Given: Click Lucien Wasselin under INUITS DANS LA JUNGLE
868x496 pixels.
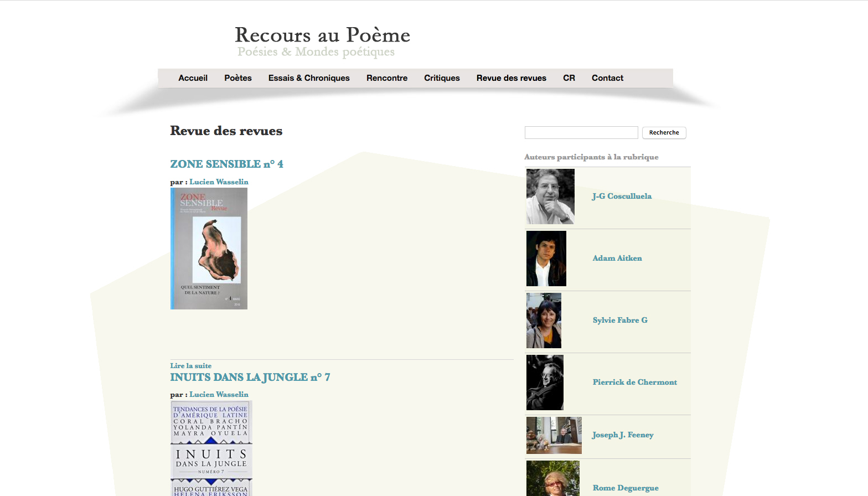Looking at the screenshot, I should point(219,395).
